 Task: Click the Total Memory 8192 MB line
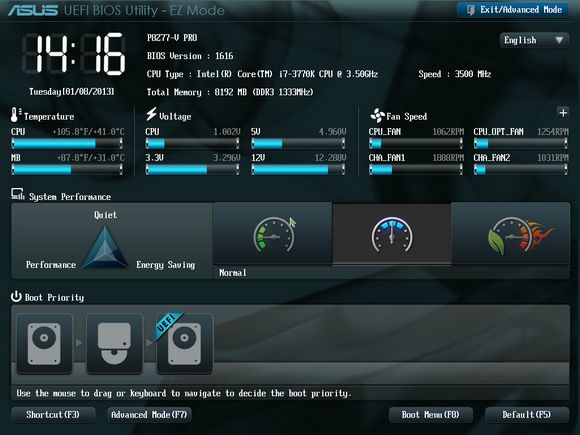pos(230,92)
